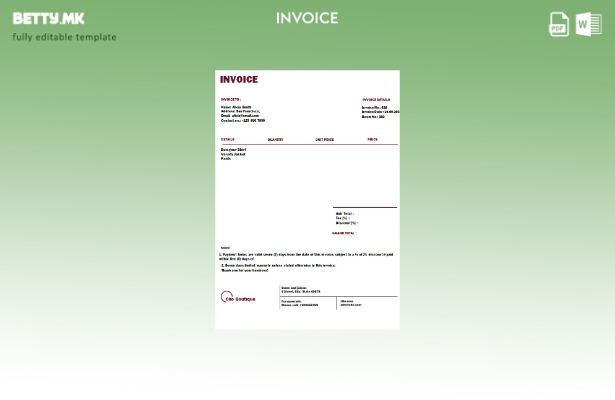The image size is (615, 400).
Task: Click the "fully editable template" tagline
Action: click(64, 38)
